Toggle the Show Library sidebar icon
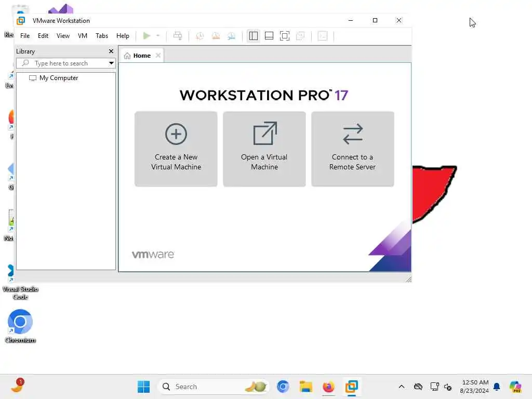 pos(254,36)
